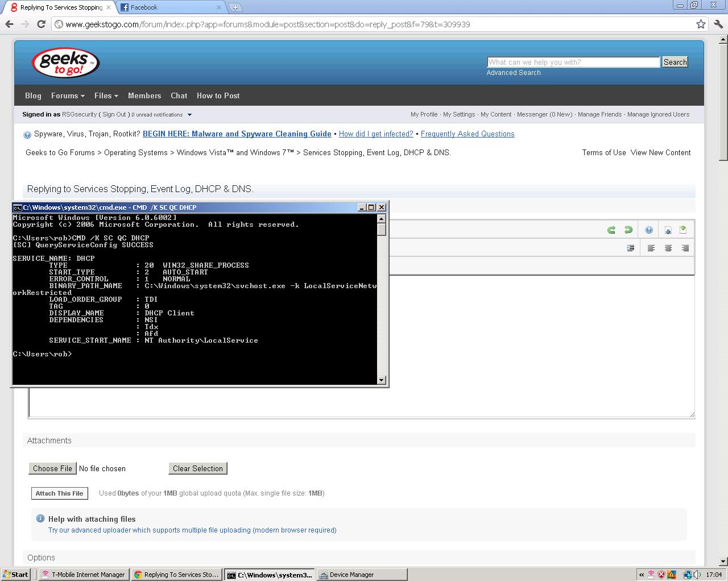The image size is (728, 582).
Task: Open the editor help icon
Action: (x=649, y=230)
